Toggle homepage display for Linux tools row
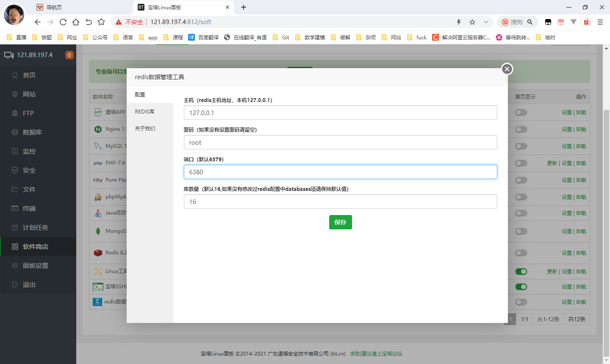This screenshot has width=610, height=364. (521, 271)
